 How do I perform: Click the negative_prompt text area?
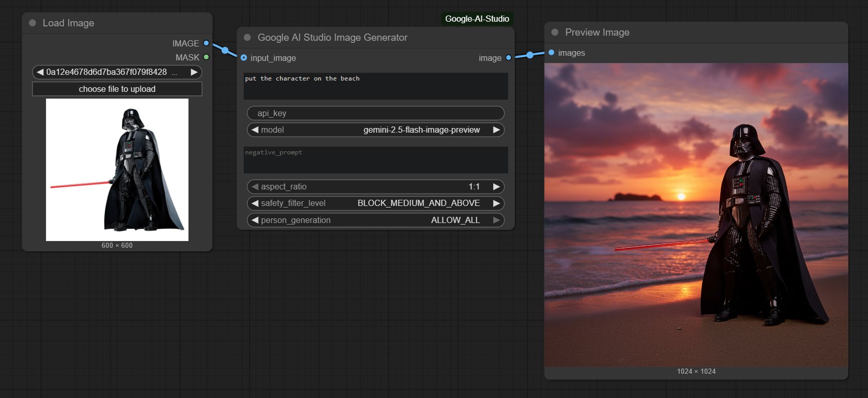[375, 160]
